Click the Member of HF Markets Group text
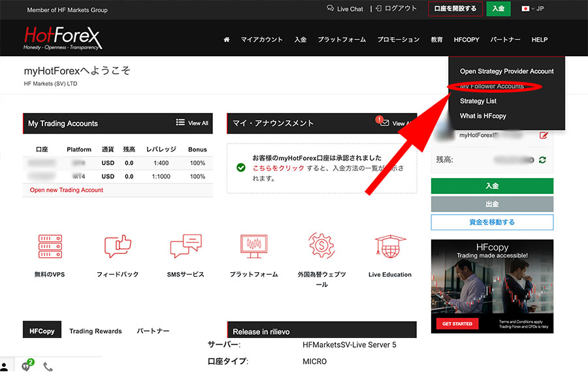 pos(67,10)
